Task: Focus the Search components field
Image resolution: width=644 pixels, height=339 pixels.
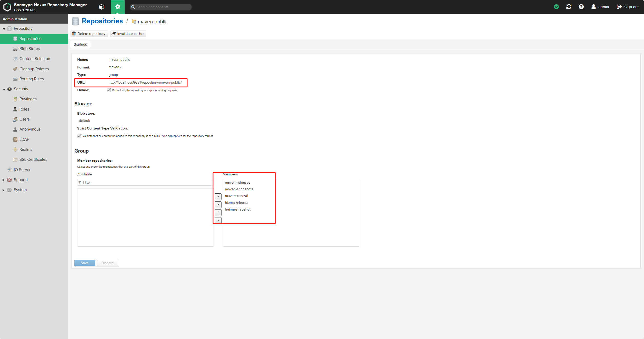Action: (x=161, y=7)
